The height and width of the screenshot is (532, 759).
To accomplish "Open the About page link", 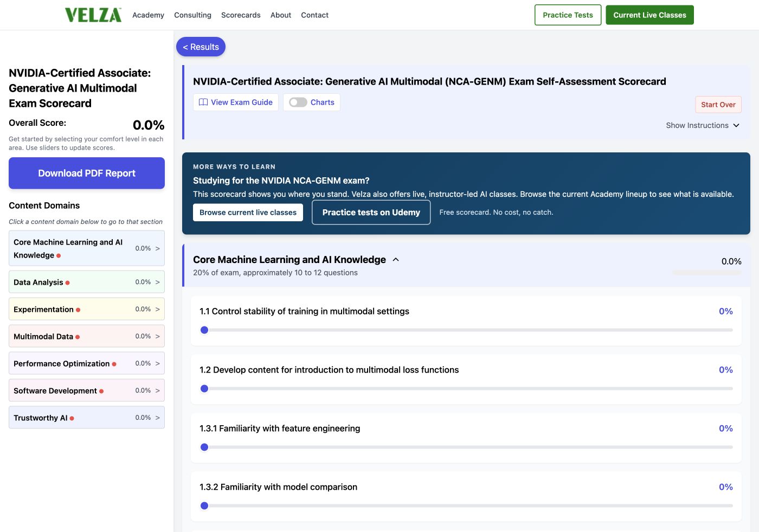I will (281, 15).
